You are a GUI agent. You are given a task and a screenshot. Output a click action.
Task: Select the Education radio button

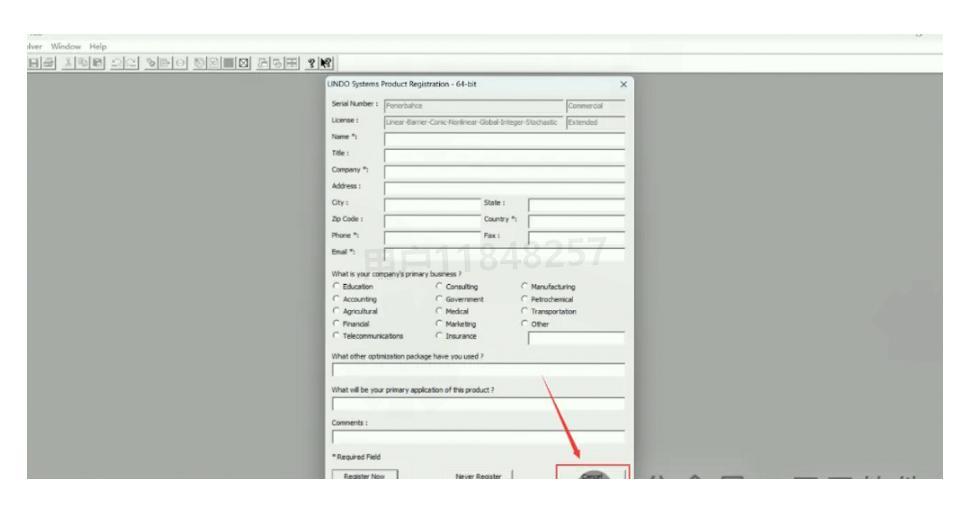pyautogui.click(x=337, y=286)
